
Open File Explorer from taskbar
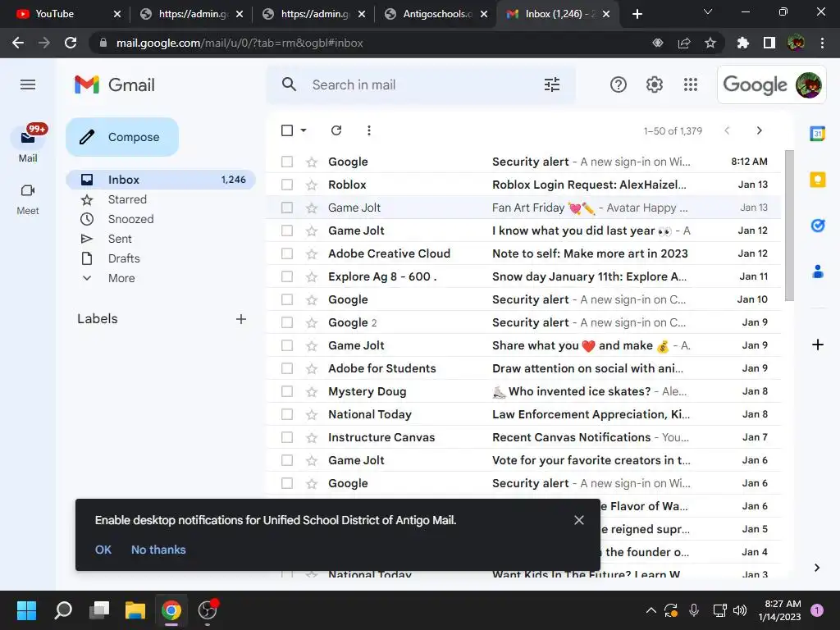pos(135,610)
